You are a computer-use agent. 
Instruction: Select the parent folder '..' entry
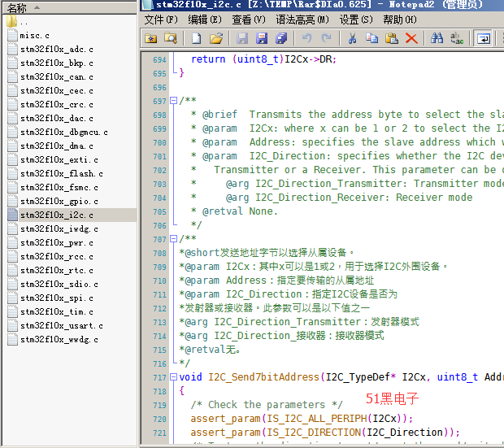(24, 22)
